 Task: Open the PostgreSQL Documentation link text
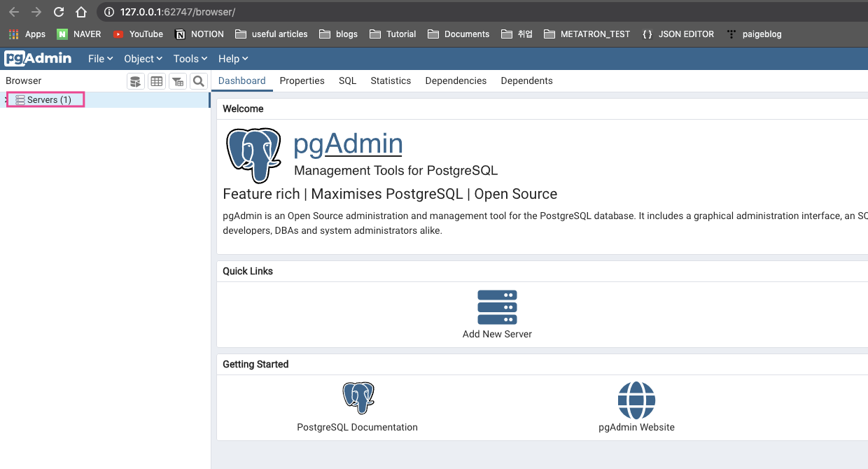[x=358, y=427]
